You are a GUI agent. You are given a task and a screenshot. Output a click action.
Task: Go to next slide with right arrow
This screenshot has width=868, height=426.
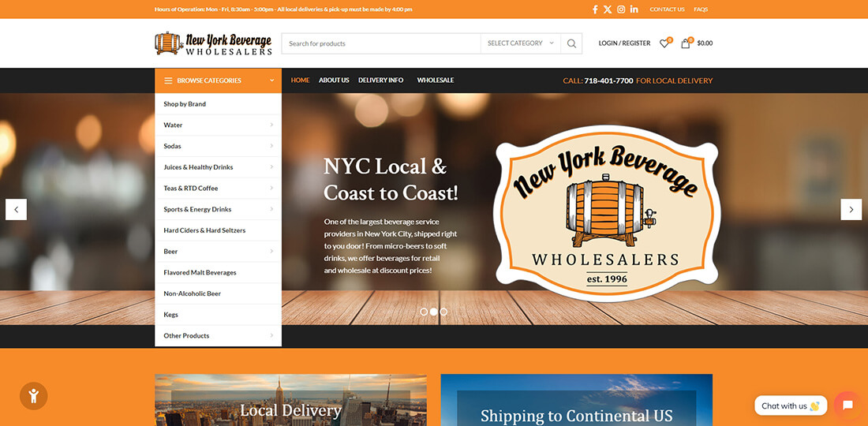pos(851,210)
